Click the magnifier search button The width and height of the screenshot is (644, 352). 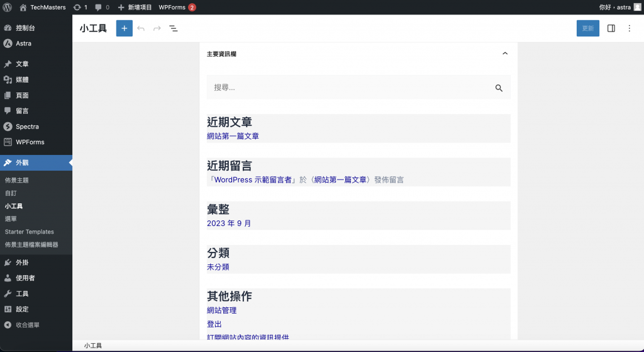click(x=499, y=88)
